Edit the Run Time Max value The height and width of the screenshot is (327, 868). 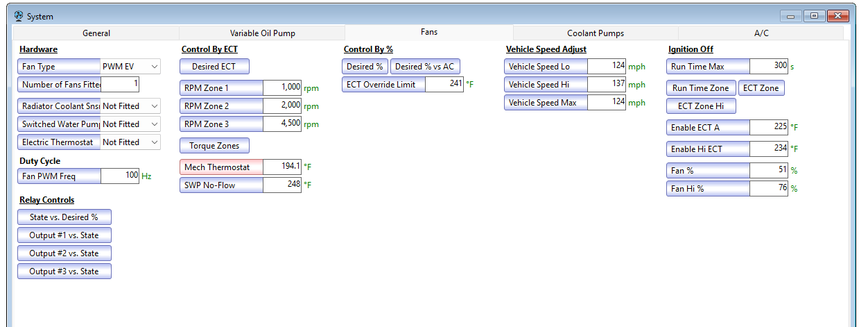point(769,67)
